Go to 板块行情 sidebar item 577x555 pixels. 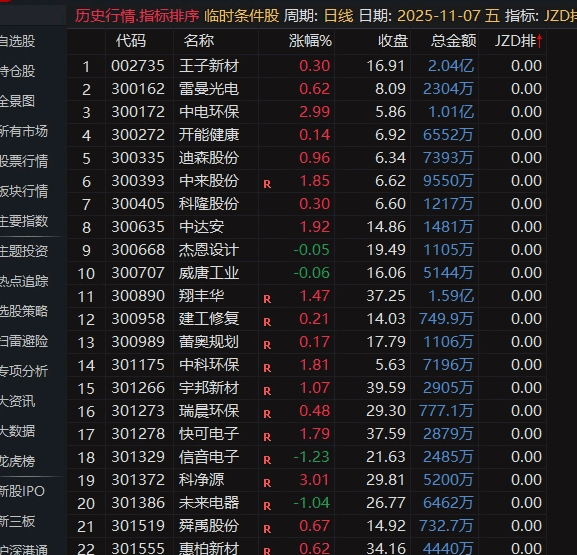[24, 191]
